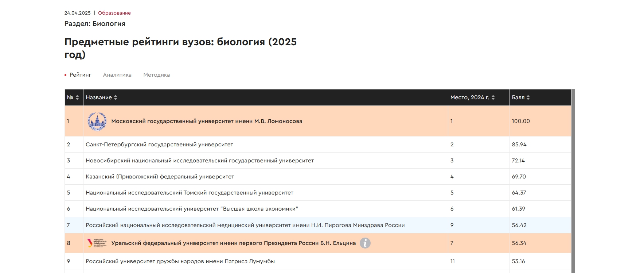Click 2024 place value 9 for Pirogov university
Image resolution: width=644 pixels, height=273 pixels.
[x=452, y=225]
